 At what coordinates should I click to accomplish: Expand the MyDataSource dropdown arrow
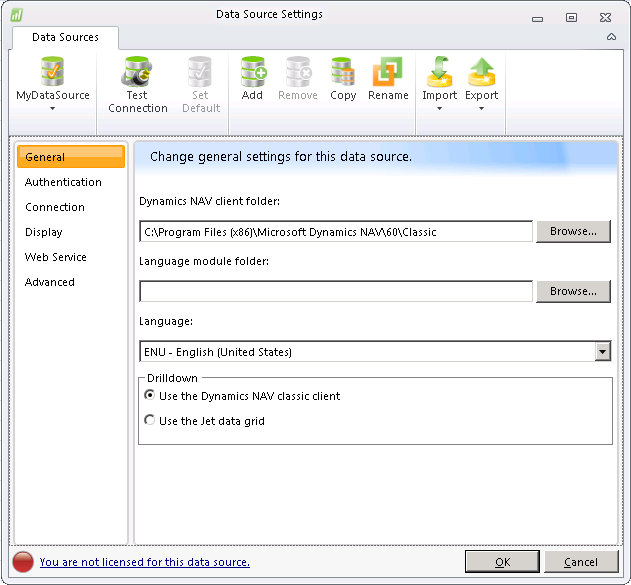[x=53, y=108]
